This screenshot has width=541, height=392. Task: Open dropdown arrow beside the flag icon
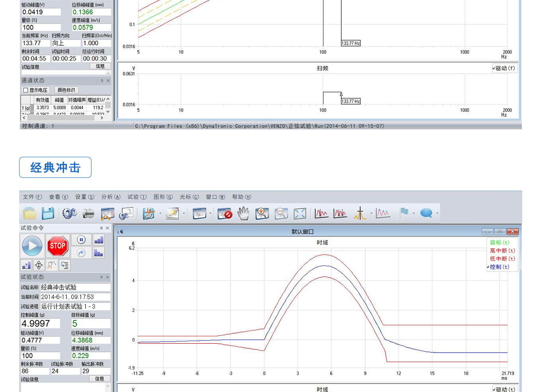click(414, 214)
